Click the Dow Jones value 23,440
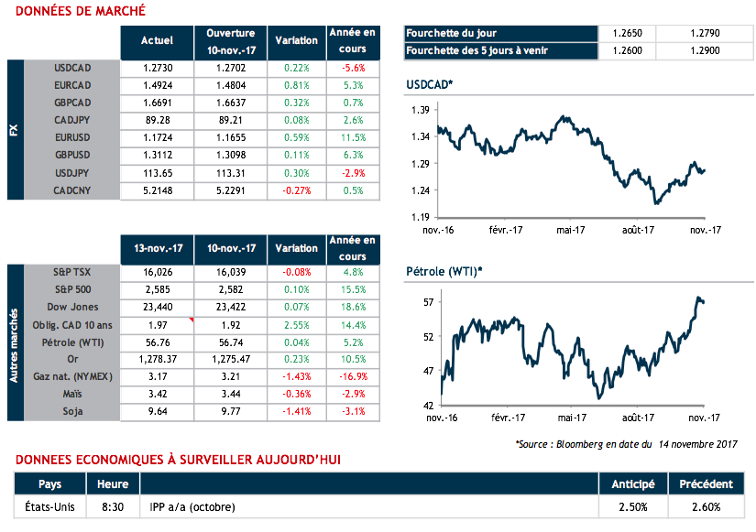Viewport: 756px width, 532px height. coord(158,307)
